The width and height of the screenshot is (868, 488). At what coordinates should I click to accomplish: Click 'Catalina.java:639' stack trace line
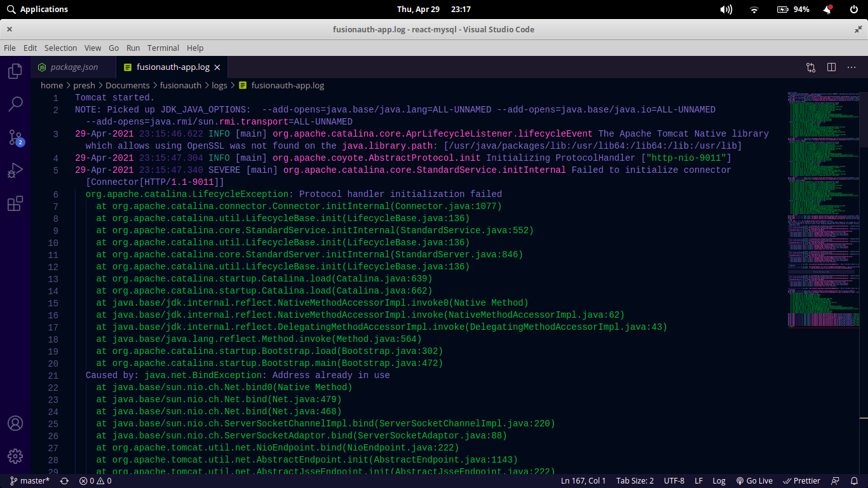[264, 279]
